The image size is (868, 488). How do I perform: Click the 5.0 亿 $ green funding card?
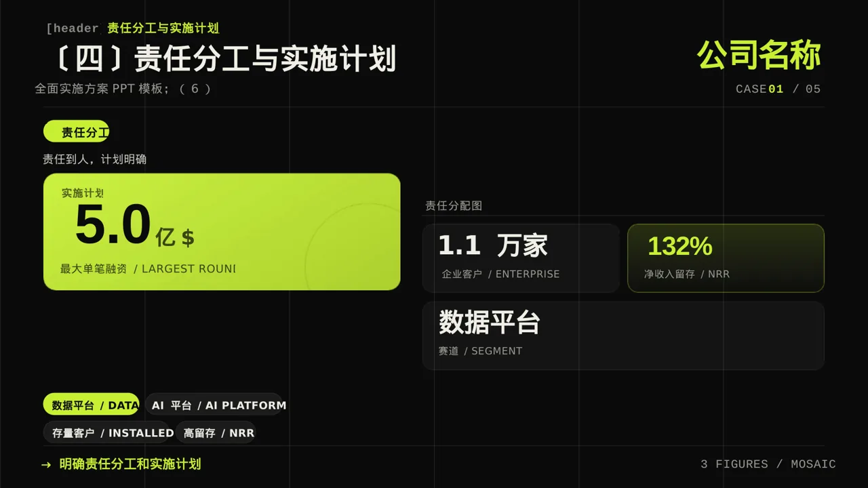click(222, 232)
